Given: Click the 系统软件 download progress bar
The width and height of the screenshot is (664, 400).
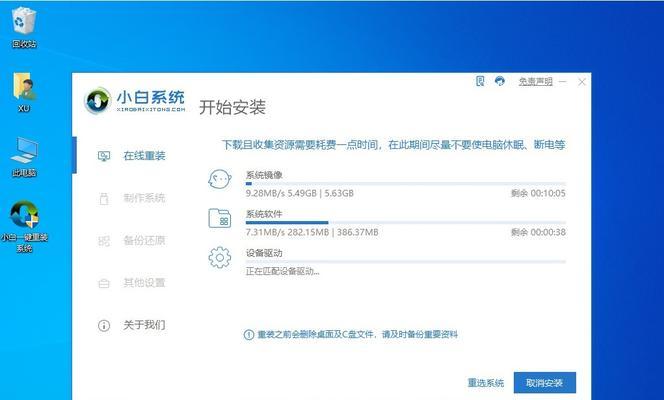Looking at the screenshot, I should tap(405, 223).
